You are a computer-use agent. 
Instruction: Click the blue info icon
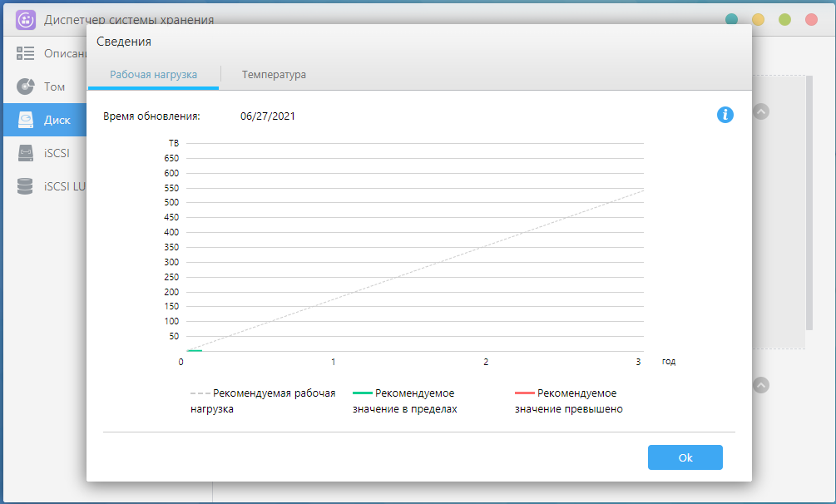(x=725, y=115)
